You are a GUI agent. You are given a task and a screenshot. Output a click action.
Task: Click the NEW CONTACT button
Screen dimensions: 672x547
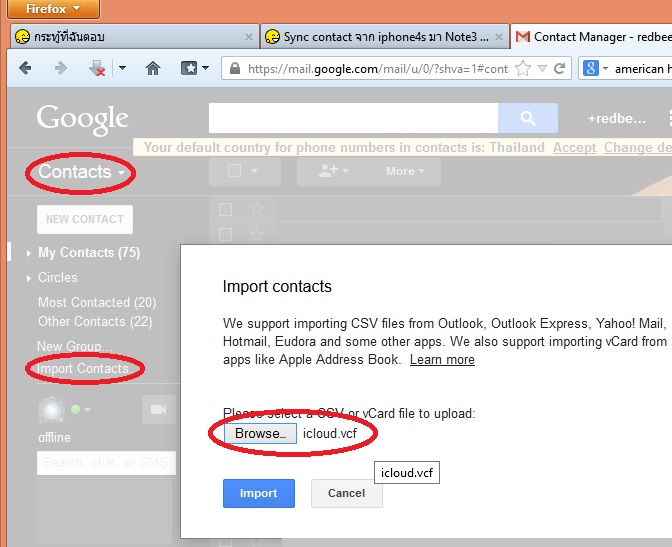click(85, 219)
